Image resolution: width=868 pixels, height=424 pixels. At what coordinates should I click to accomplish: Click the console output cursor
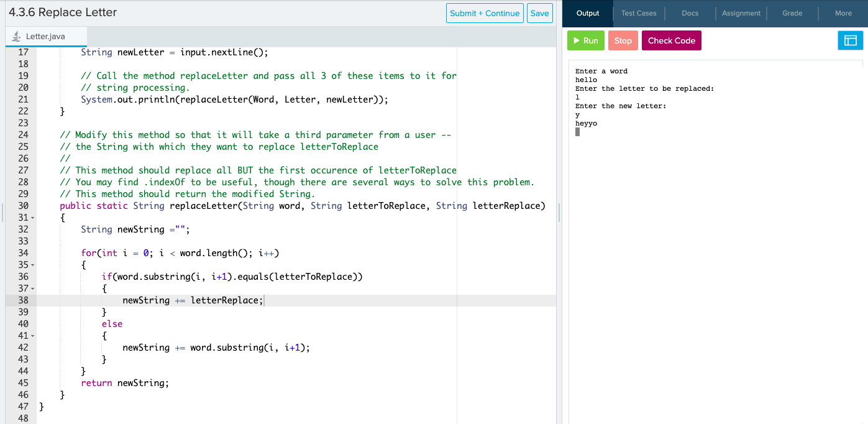(x=577, y=132)
